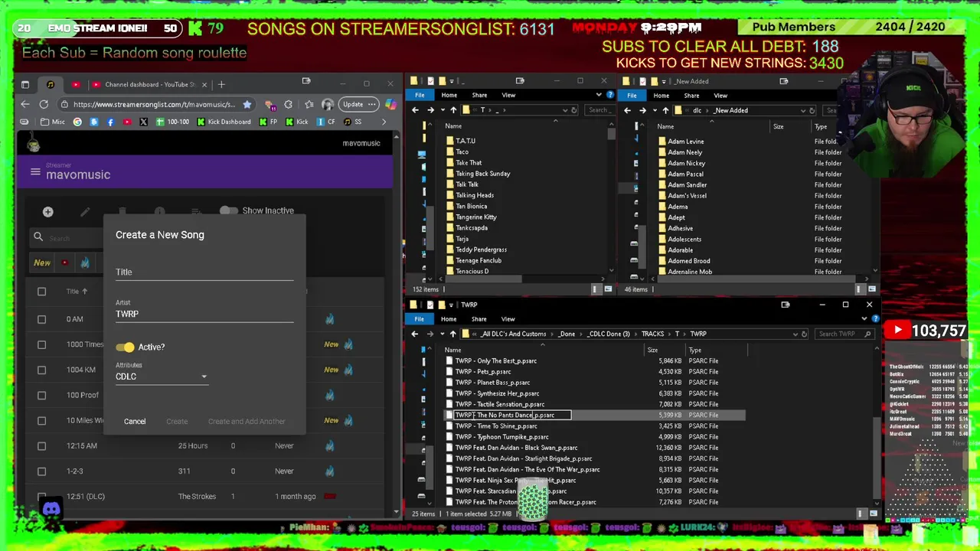Open recent locations dropdown in the _New Added window
The height and width of the screenshot is (551, 980).
(x=655, y=110)
